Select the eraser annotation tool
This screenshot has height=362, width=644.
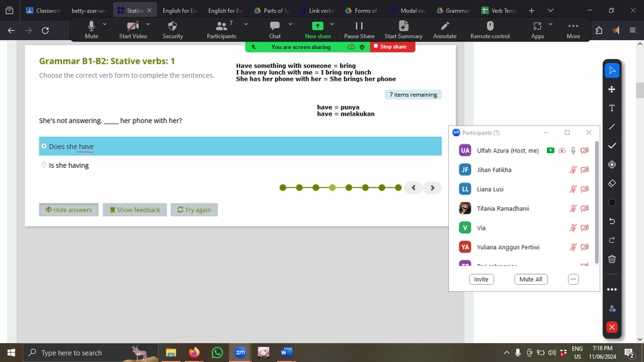(612, 183)
